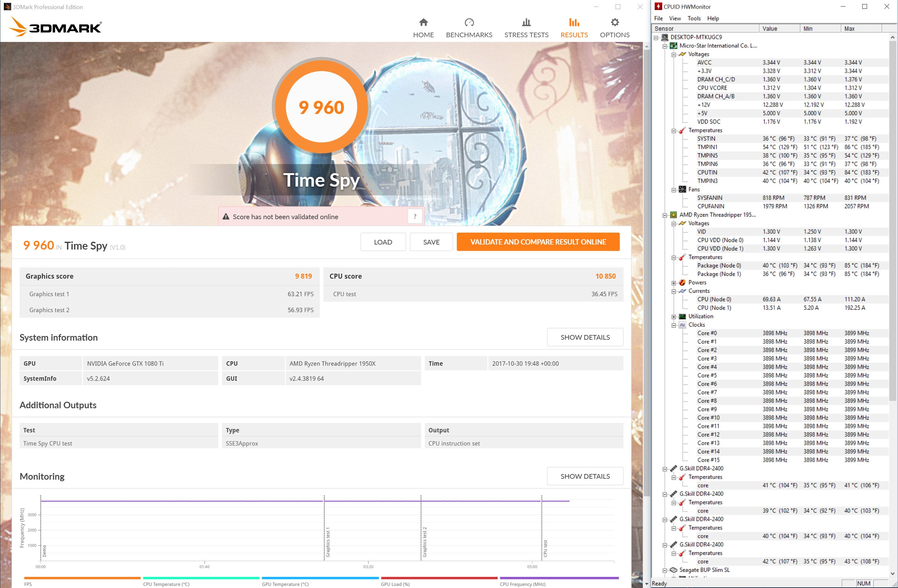Click the question mark help icon

tap(415, 217)
